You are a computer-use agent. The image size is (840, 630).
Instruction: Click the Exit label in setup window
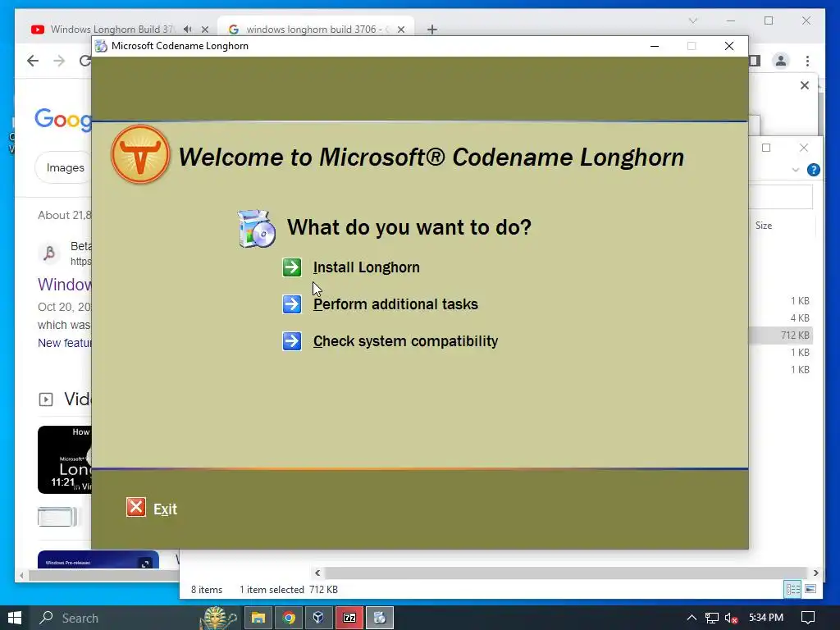pyautogui.click(x=165, y=509)
